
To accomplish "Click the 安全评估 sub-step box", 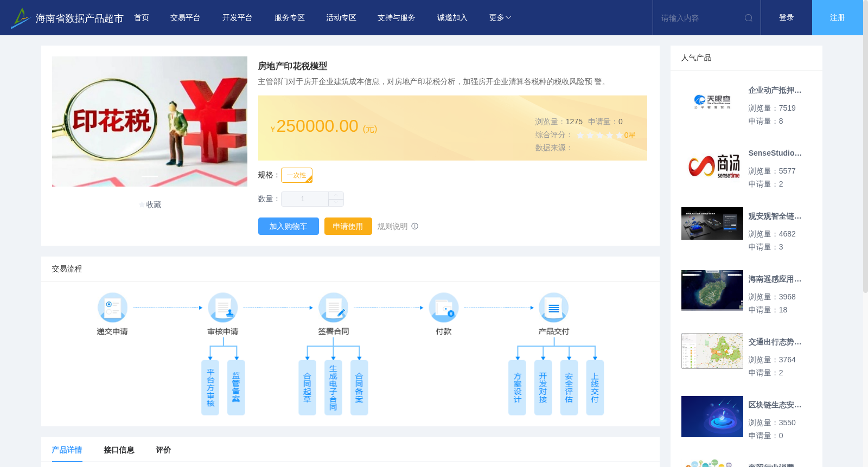I will (x=569, y=387).
